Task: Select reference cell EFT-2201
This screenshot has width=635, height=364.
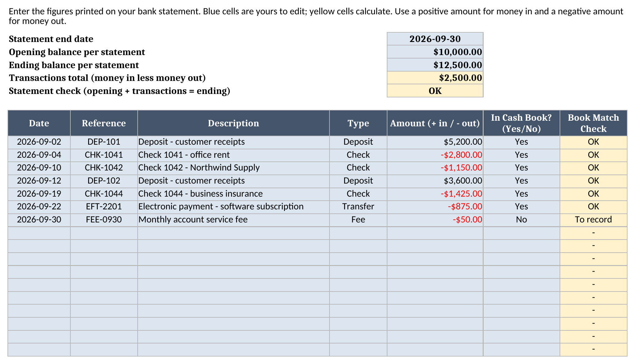Action: pos(104,207)
